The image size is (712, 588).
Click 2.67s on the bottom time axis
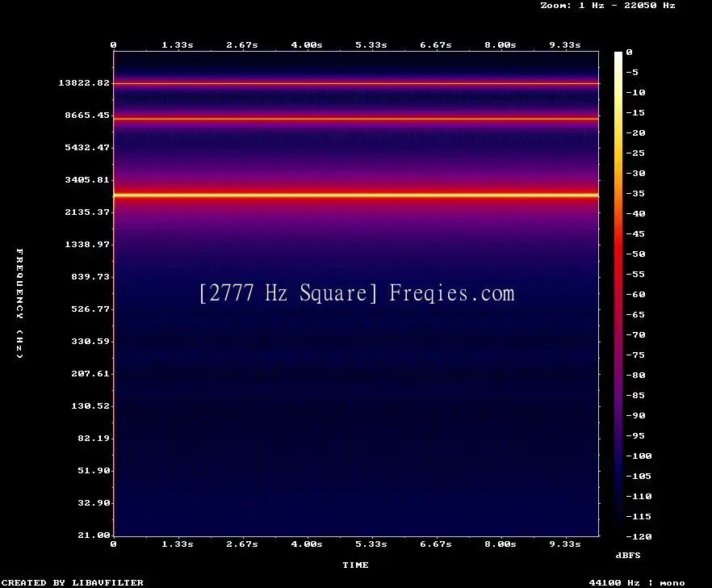242,544
